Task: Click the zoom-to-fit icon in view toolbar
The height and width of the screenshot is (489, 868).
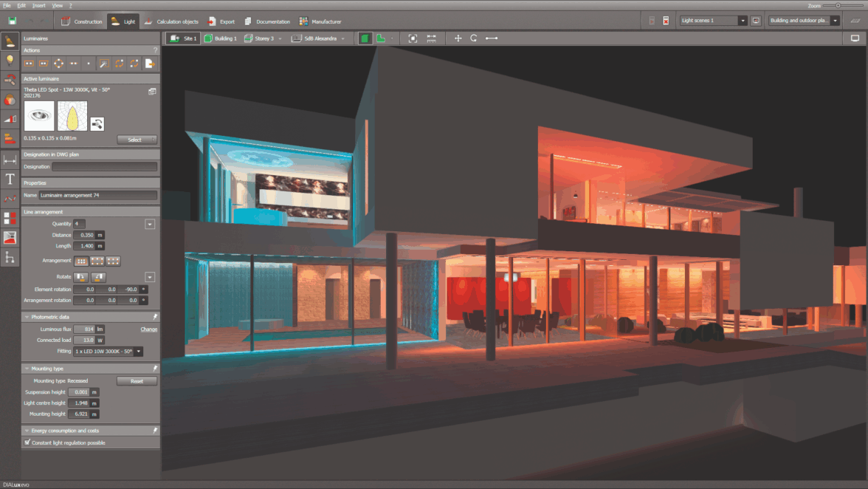Action: click(413, 38)
